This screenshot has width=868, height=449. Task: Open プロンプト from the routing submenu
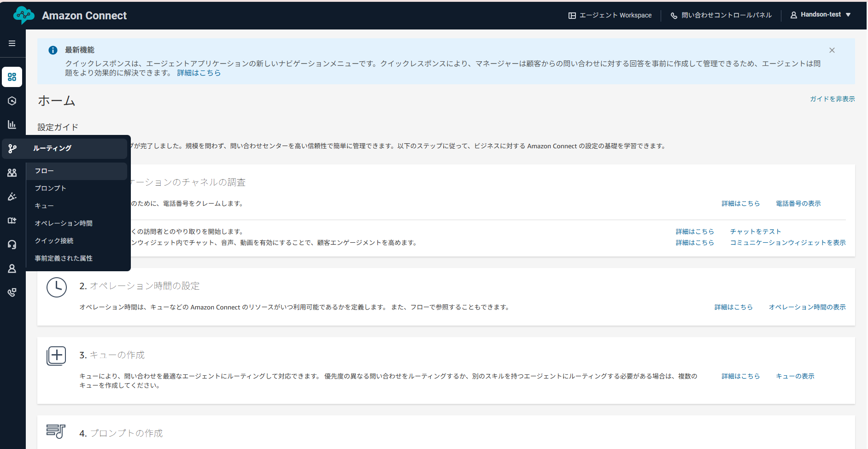50,188
